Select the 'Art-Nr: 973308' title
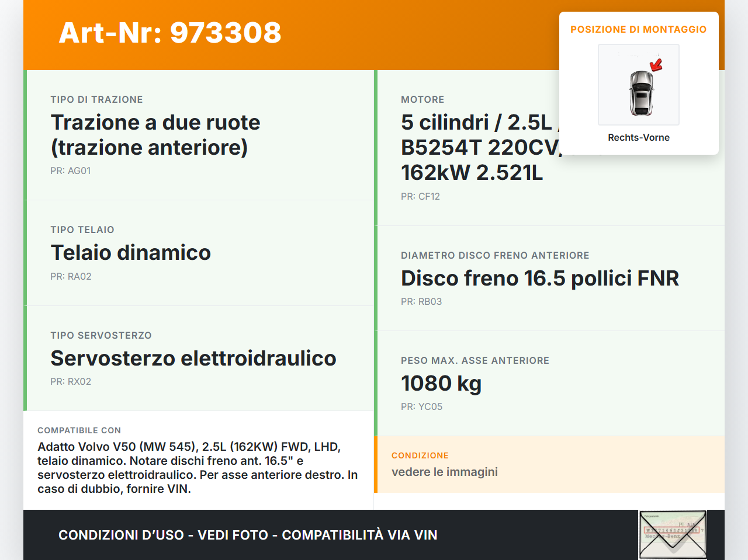 pos(169,34)
